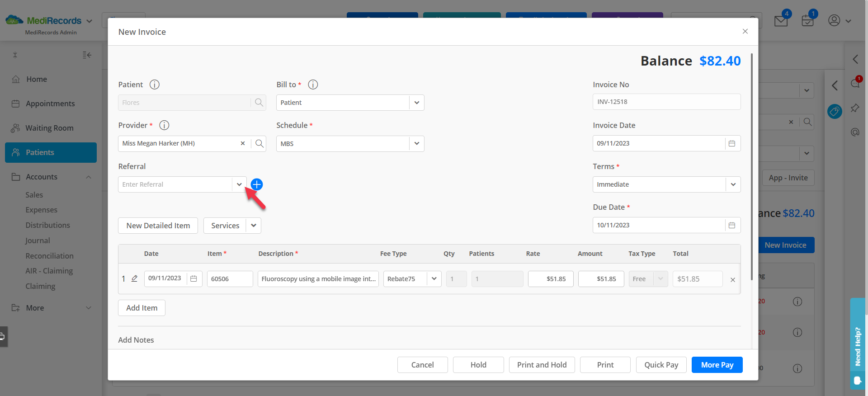Click the @ mentions icon on the right
Screen dimensions: 868x396
pos(855,132)
